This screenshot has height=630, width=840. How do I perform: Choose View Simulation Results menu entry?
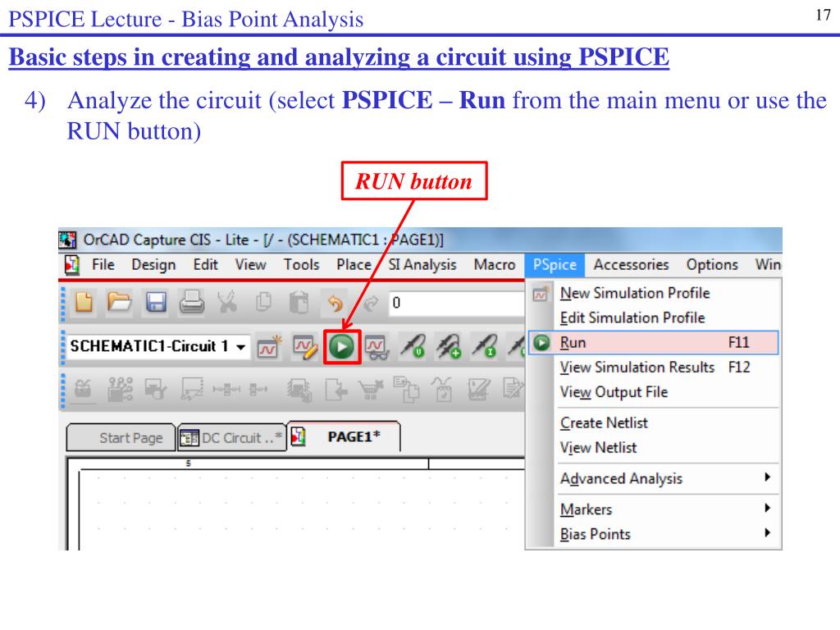(654, 367)
